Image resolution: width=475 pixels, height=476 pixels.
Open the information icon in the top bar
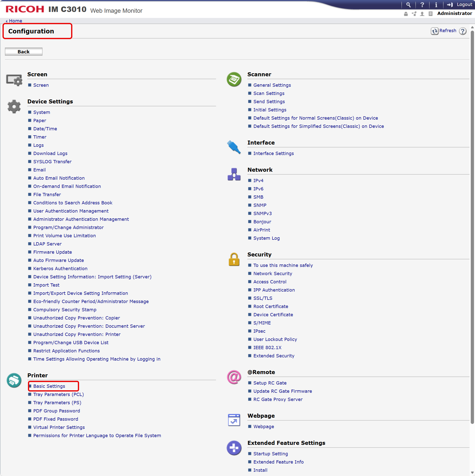(x=436, y=4)
